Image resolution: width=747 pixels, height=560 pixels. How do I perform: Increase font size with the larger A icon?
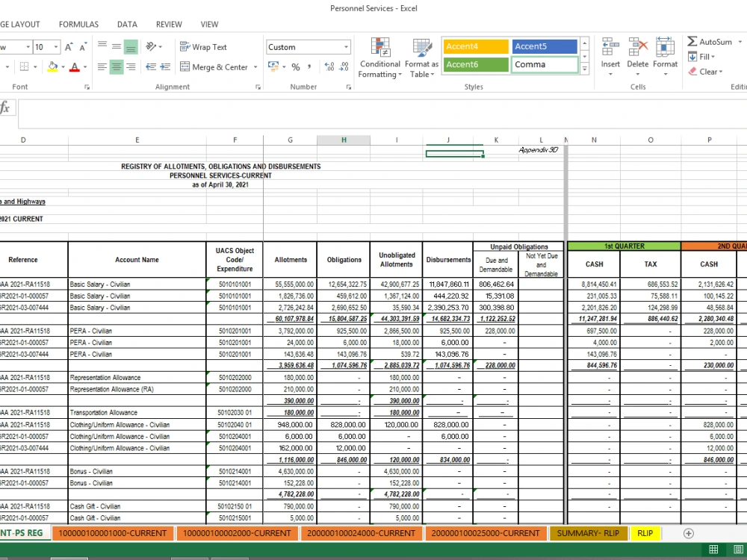[69, 46]
